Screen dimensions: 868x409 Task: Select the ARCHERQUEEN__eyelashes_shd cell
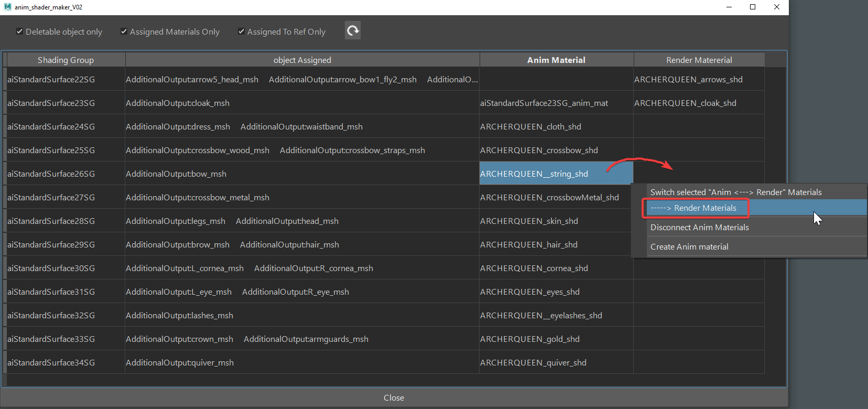[x=557, y=315]
